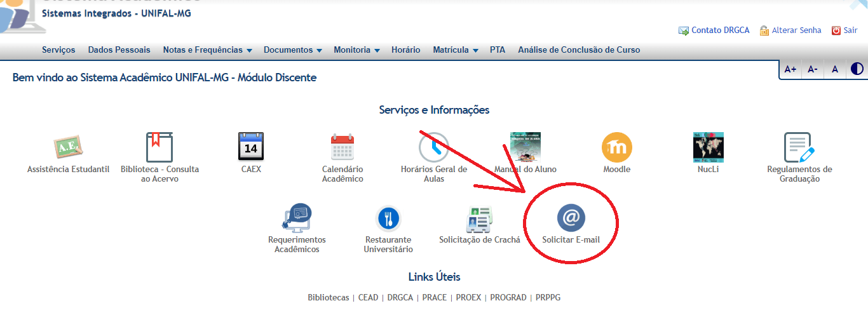Open the Restaurante Universitário fork icon
868x322 pixels.
[388, 218]
